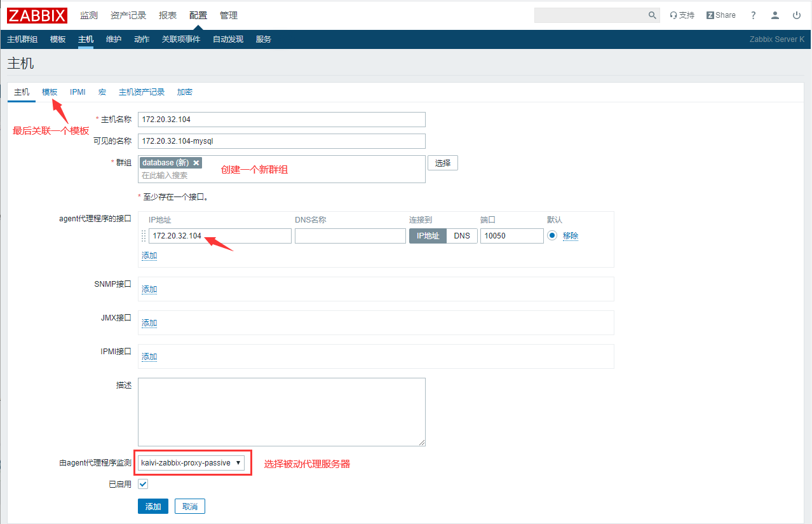Click 移除 on agent interface
Image resolution: width=812 pixels, height=524 pixels.
(x=571, y=236)
